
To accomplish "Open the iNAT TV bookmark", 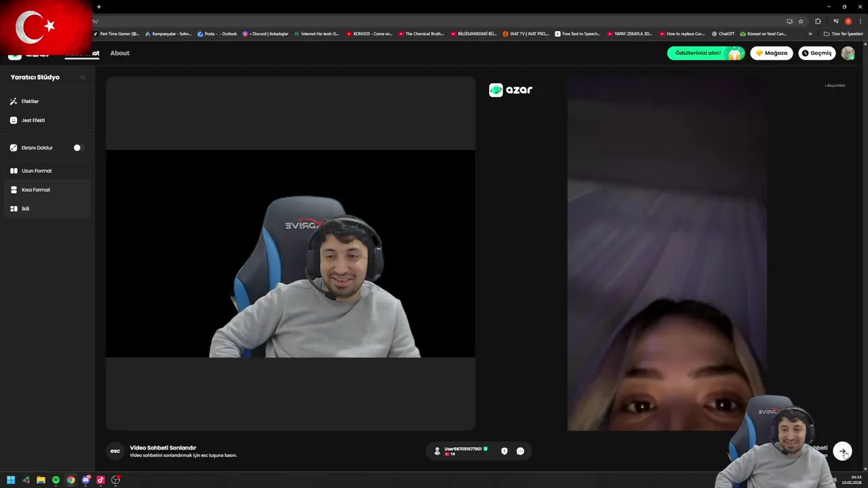I will (x=526, y=34).
